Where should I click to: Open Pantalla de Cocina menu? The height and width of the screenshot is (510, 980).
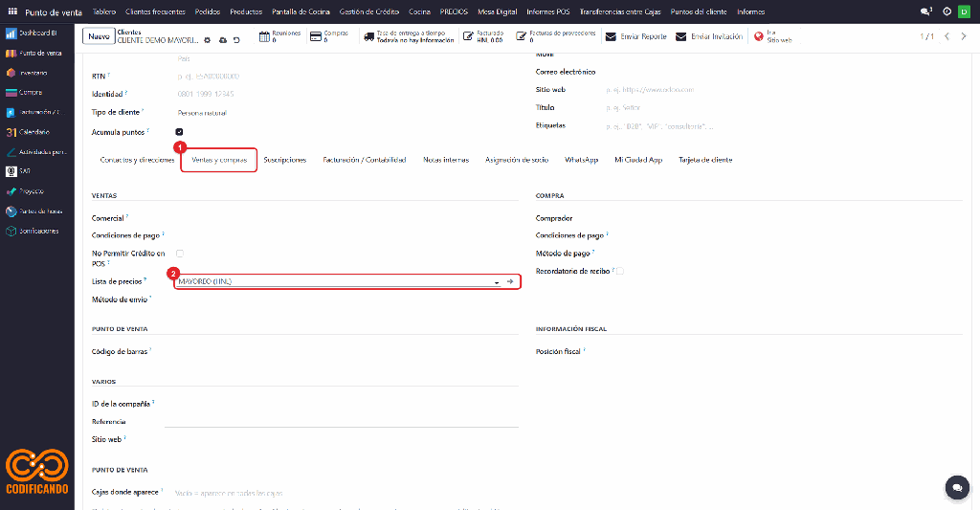point(301,11)
